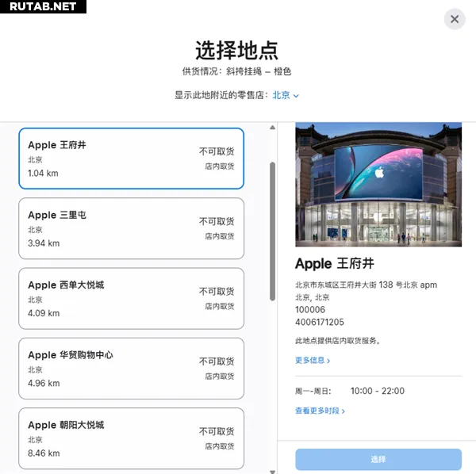476x474 pixels.
Task: Select the Apple 三里屯 store card
Action: [131, 228]
